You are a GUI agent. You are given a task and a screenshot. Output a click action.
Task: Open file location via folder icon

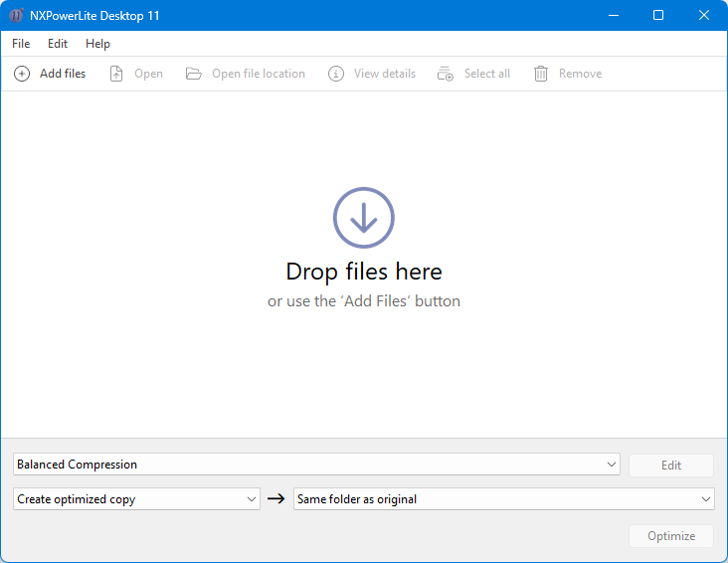[194, 74]
